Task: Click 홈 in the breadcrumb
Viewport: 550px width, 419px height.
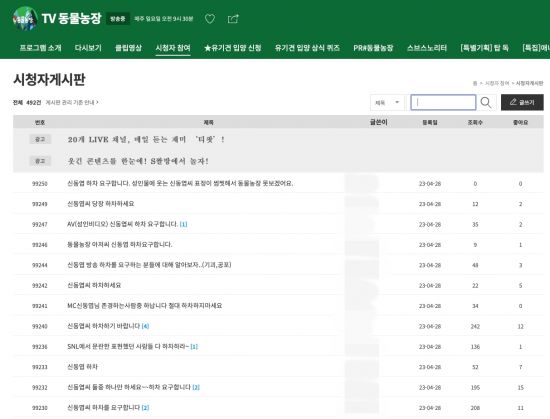Action: pyautogui.click(x=475, y=83)
